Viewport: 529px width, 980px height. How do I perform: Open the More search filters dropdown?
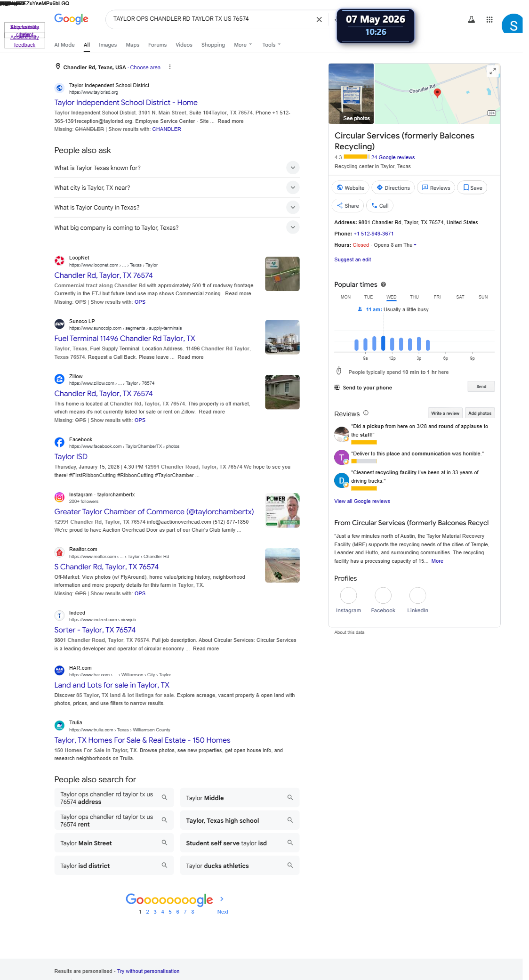pyautogui.click(x=243, y=45)
